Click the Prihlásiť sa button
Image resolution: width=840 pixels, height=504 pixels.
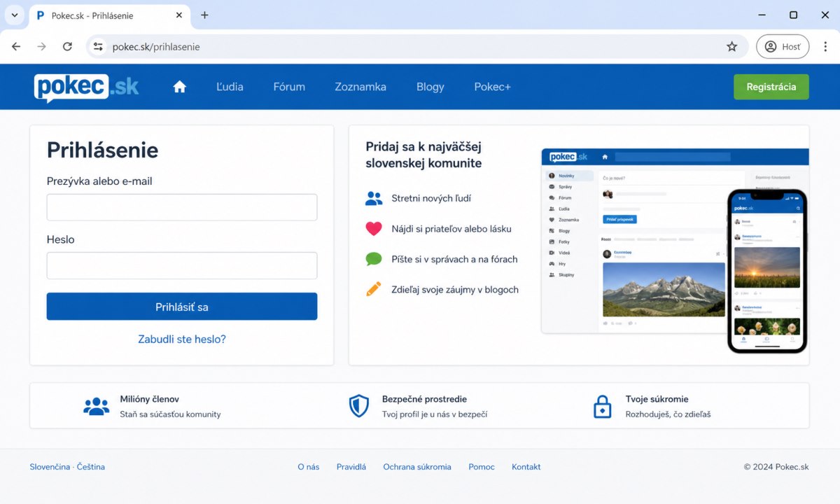[182, 307]
